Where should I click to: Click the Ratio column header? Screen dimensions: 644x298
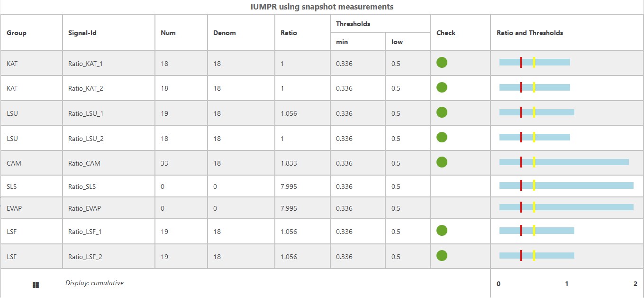coord(289,33)
